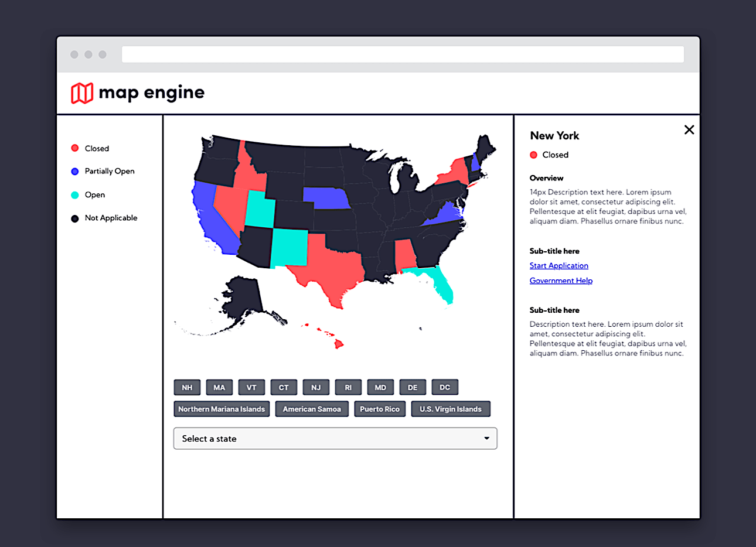Open the Government Help link
Screen dimensions: 756x547
[x=561, y=281]
